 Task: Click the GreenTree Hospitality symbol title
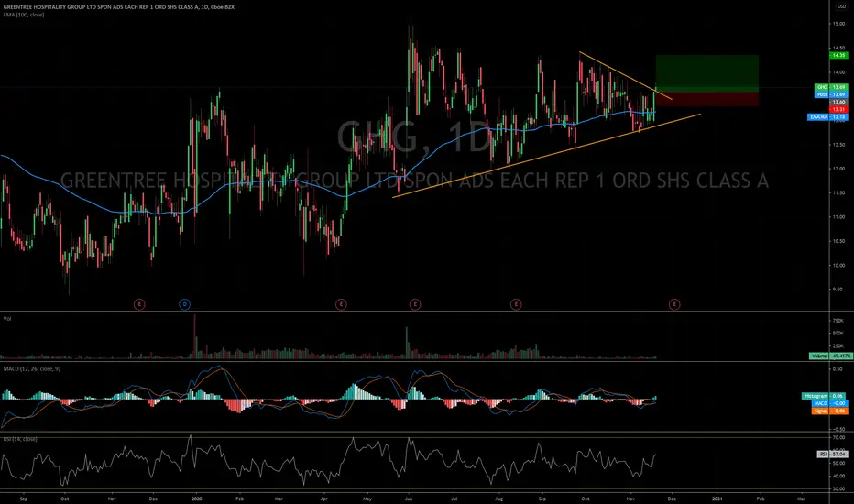click(x=119, y=7)
